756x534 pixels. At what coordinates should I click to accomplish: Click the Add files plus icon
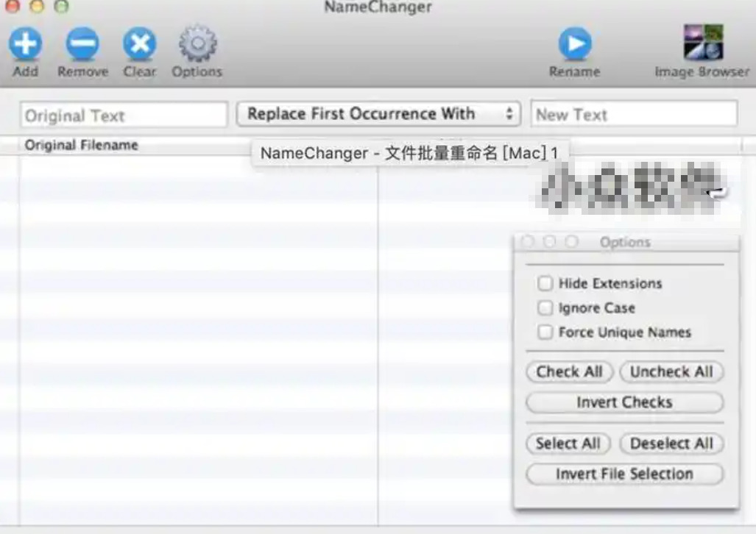[x=25, y=44]
